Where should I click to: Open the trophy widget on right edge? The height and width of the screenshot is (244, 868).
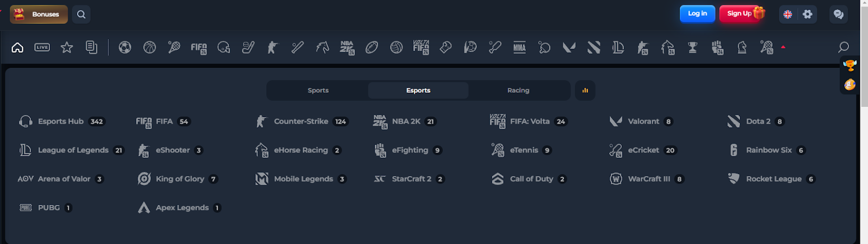[850, 66]
